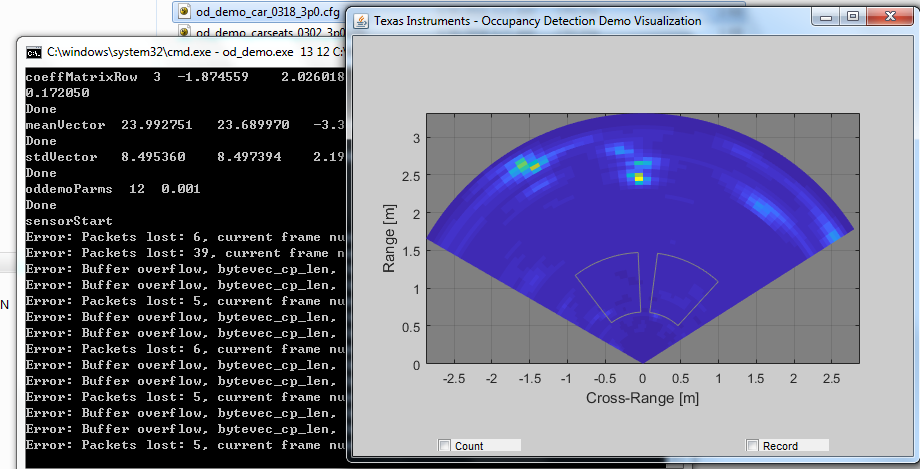Close the Occupancy Detection Demo Visualization window
The image size is (920, 469).
[890, 17]
